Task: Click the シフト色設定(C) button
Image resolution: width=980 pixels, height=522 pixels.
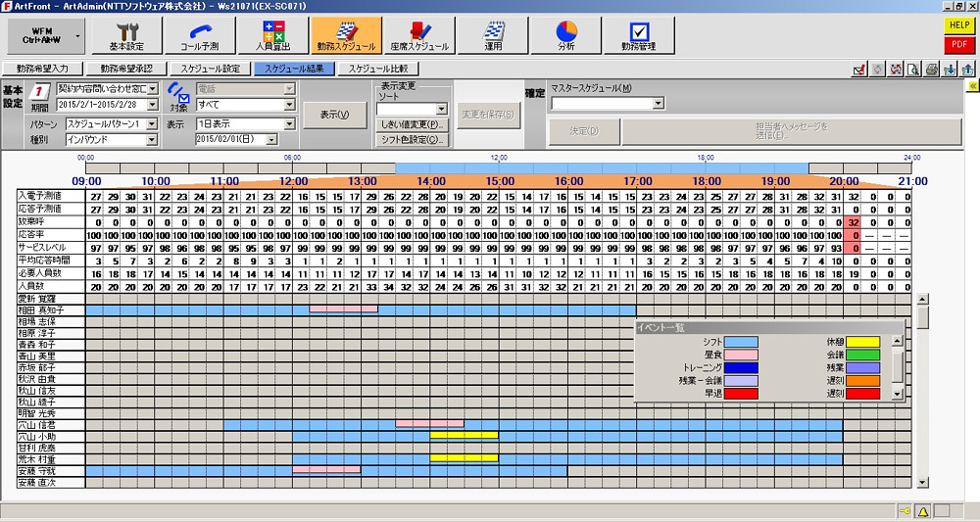Action: pyautogui.click(x=413, y=139)
